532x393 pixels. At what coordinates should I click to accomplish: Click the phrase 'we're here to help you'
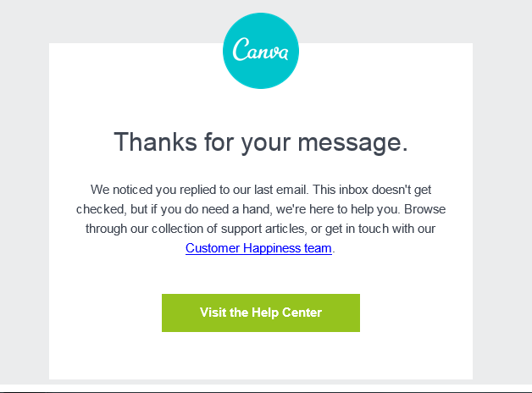tap(338, 209)
